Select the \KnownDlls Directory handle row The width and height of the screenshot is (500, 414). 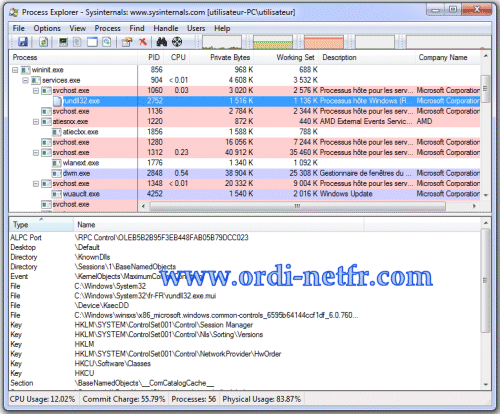tap(245, 257)
